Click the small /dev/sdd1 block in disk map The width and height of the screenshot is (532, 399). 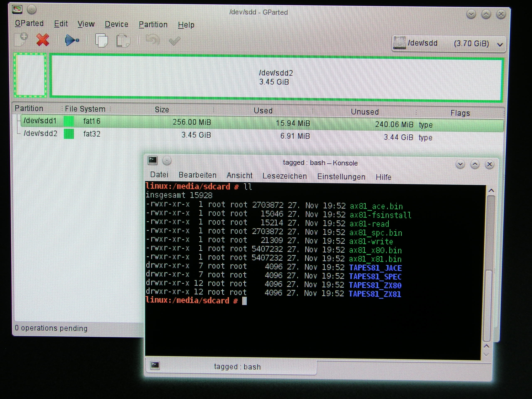[30, 75]
